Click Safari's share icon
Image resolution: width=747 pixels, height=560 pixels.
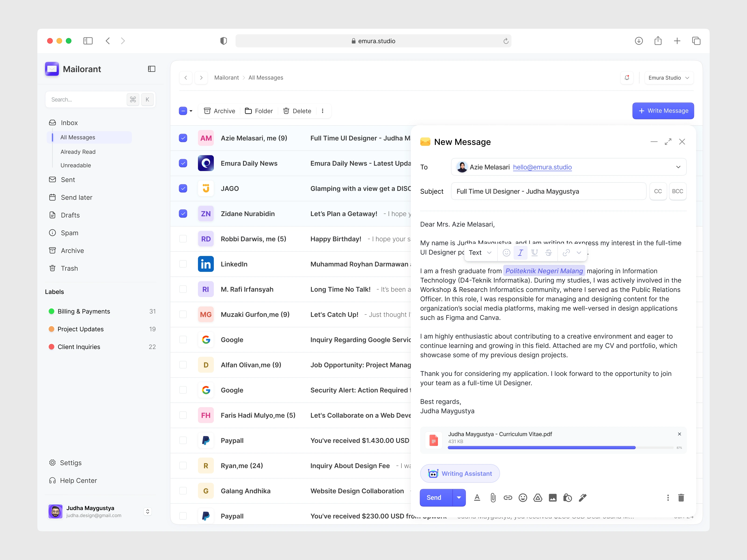click(658, 41)
